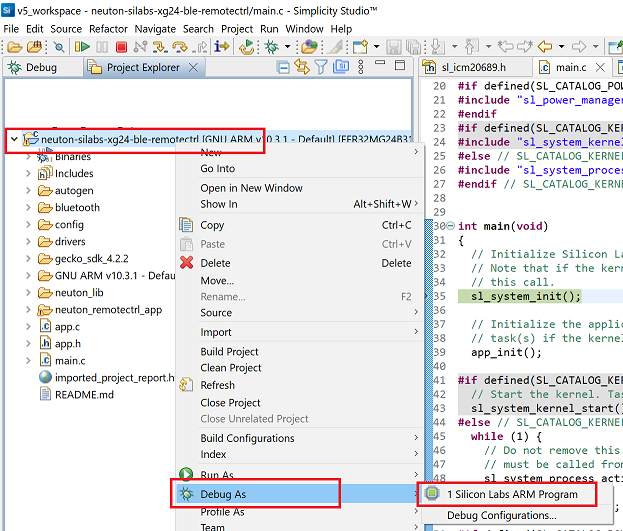Collapse the neuton-silabs-xg24-ble-remotectrl project

pyautogui.click(x=13, y=140)
